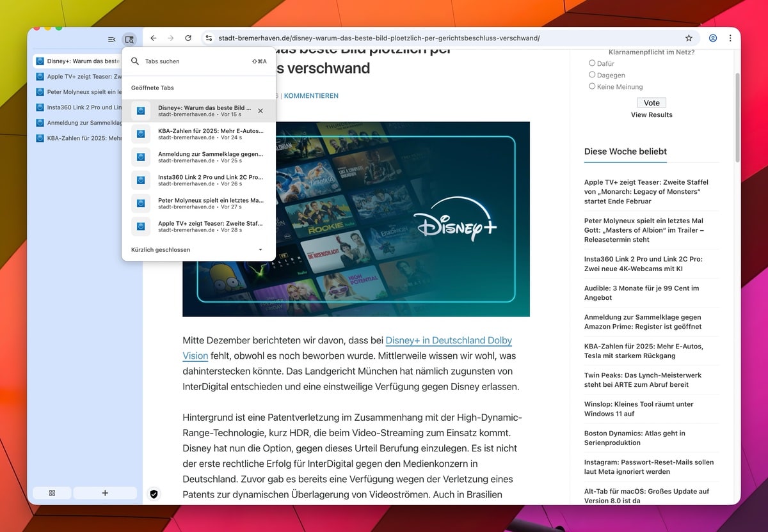The height and width of the screenshot is (532, 768).
Task: Collapse the vertical tabs sidebar icon
Action: pos(112,39)
